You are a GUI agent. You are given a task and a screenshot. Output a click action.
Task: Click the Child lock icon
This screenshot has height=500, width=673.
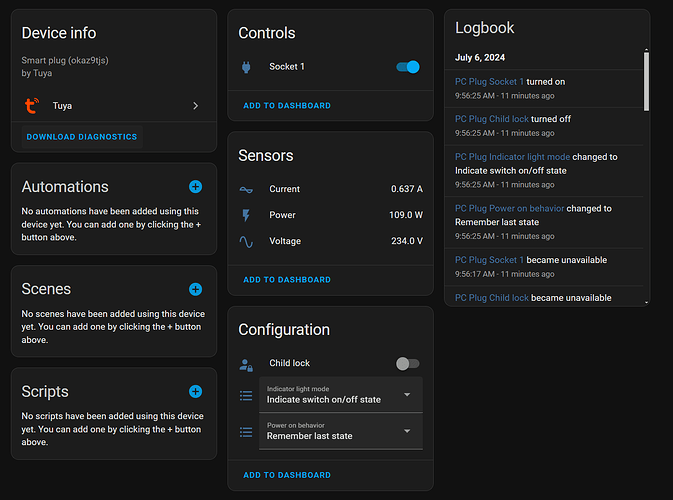(x=246, y=364)
